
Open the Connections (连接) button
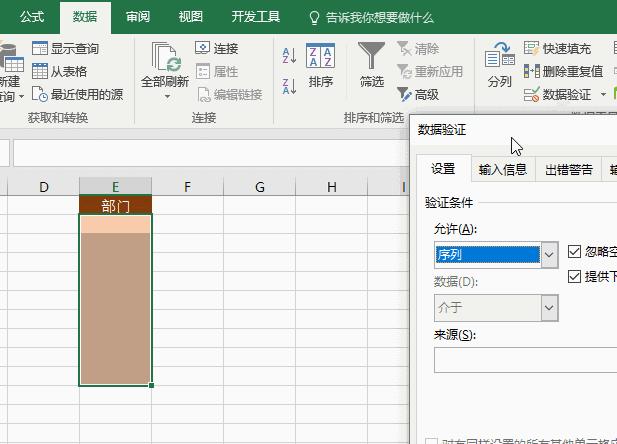coord(217,48)
